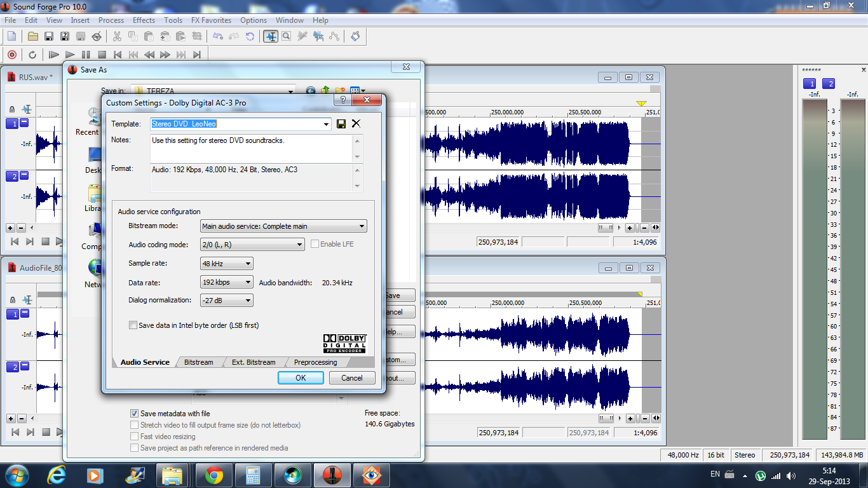Switch to the Preprocessing tab
The height and width of the screenshot is (488, 868).
point(315,362)
